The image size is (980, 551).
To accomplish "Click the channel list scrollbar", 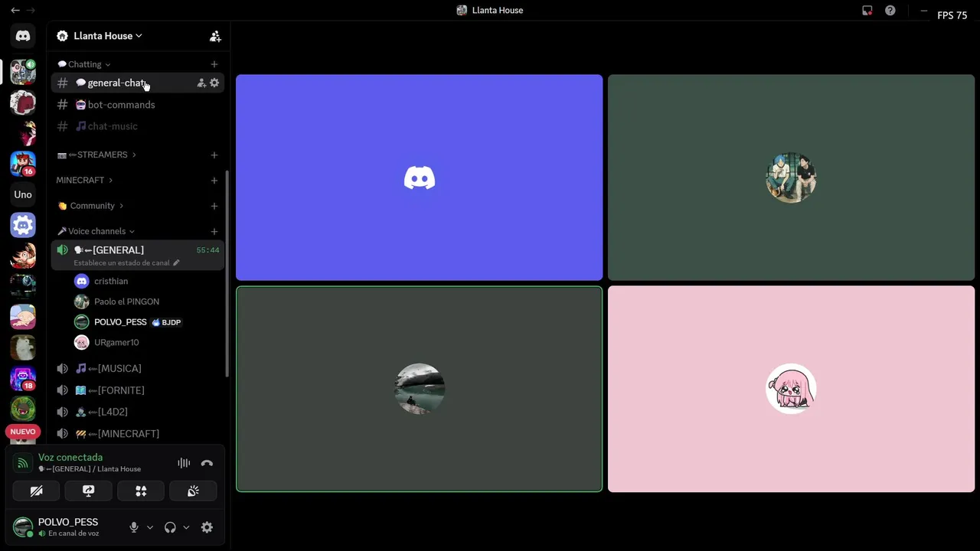I will tap(227, 273).
